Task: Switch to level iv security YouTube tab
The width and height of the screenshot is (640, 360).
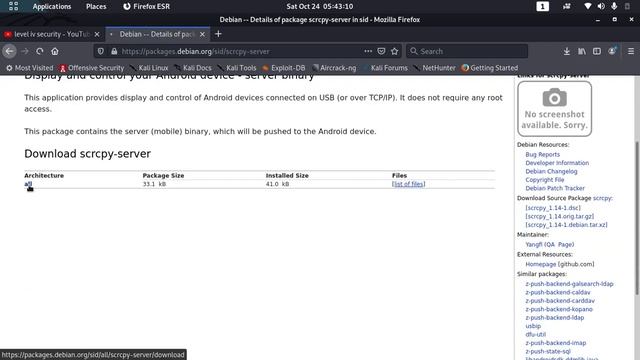Action: tap(52, 34)
